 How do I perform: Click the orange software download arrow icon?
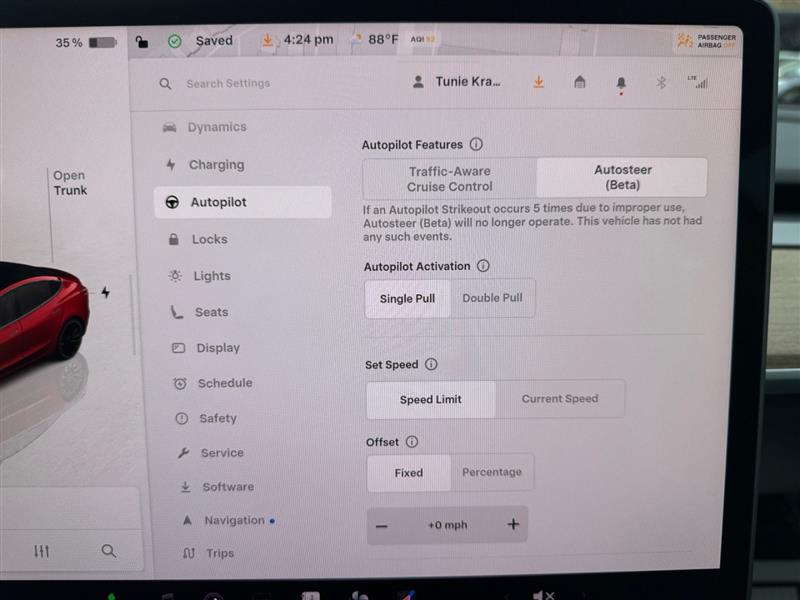(x=539, y=82)
